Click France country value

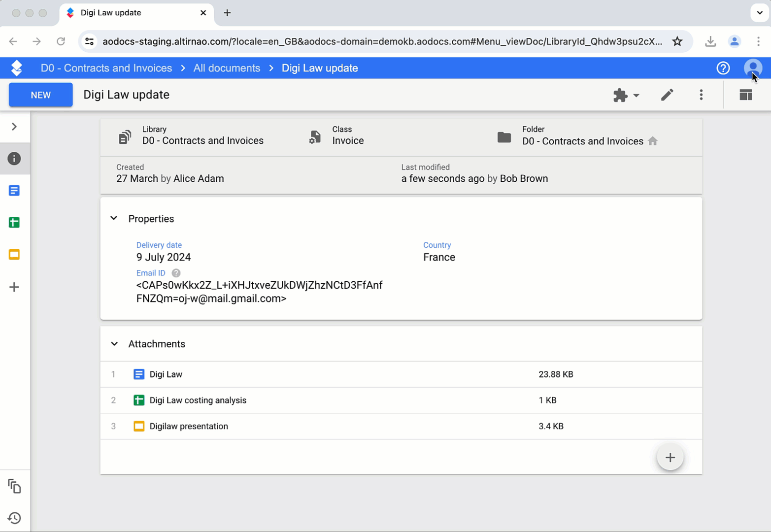[x=439, y=257]
